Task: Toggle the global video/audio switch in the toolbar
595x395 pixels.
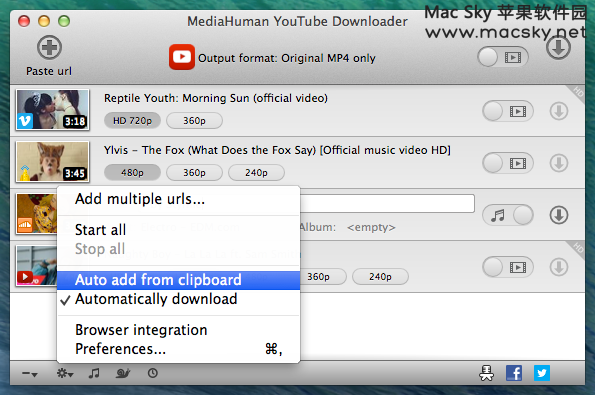Action: coord(503,57)
